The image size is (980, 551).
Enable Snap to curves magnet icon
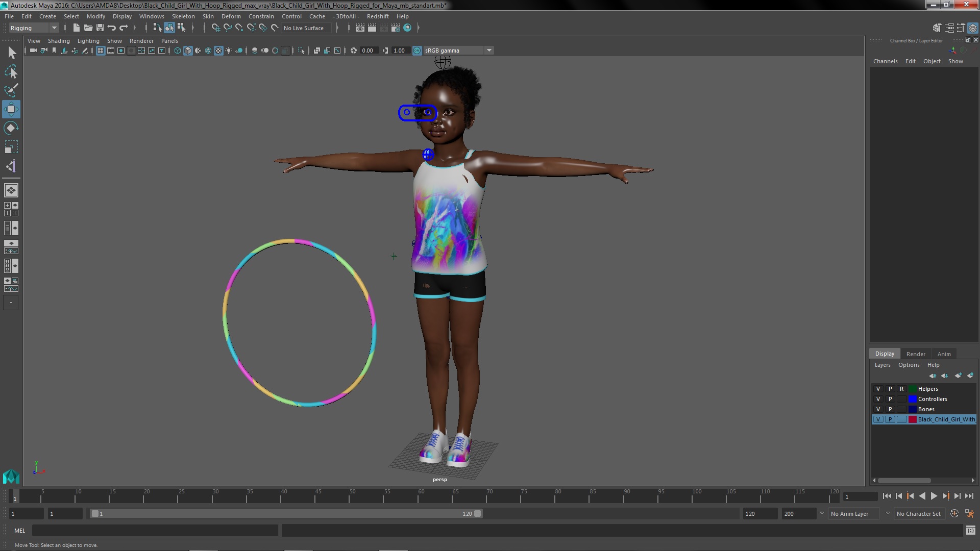[228, 28]
